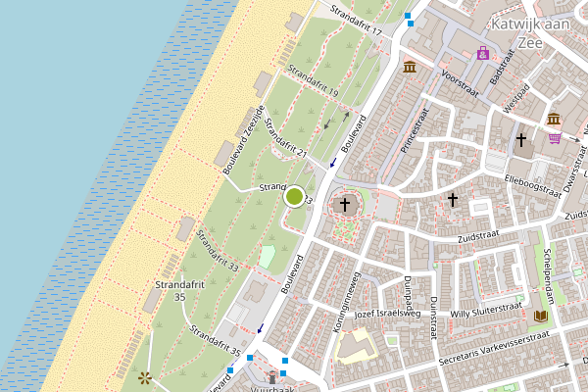Select the Schelpendam street label
Viewport: 588px width, 392px height.
click(x=549, y=276)
